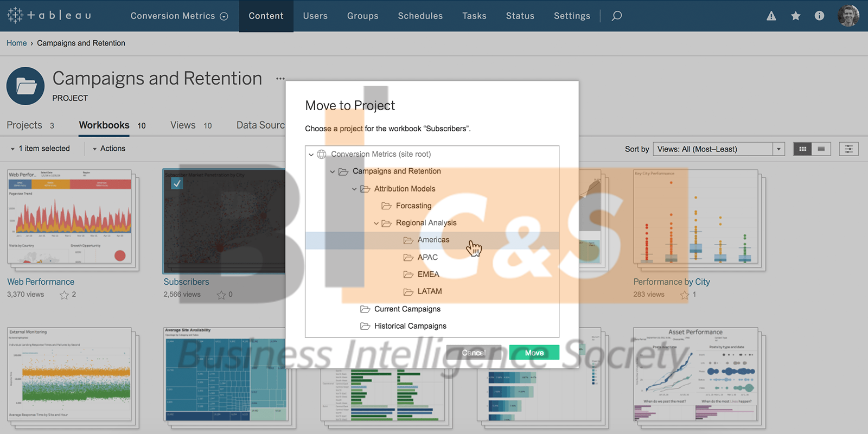
Task: Open the filter options icon
Action: click(848, 149)
